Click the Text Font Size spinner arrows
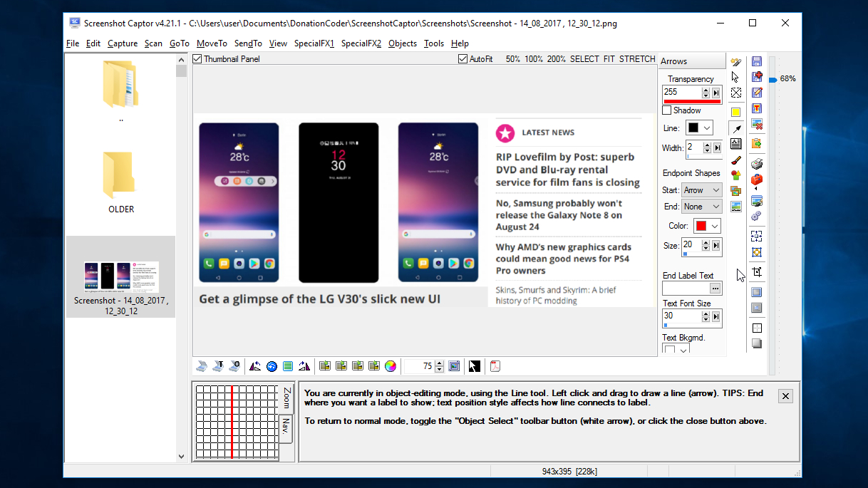 coord(706,316)
